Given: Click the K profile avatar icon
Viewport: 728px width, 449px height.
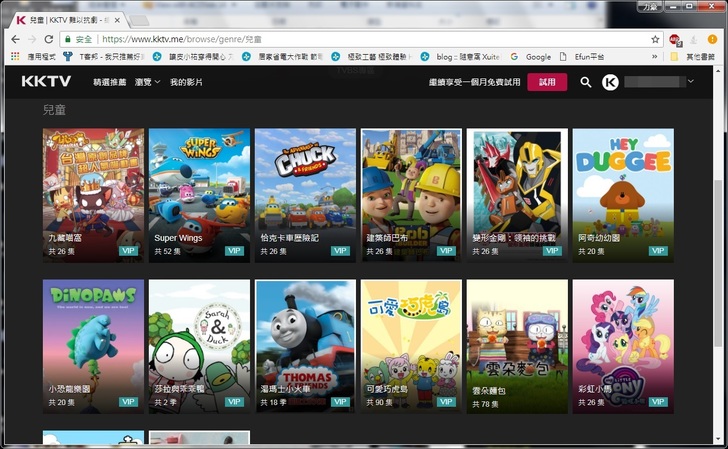Looking at the screenshot, I should tap(610, 82).
